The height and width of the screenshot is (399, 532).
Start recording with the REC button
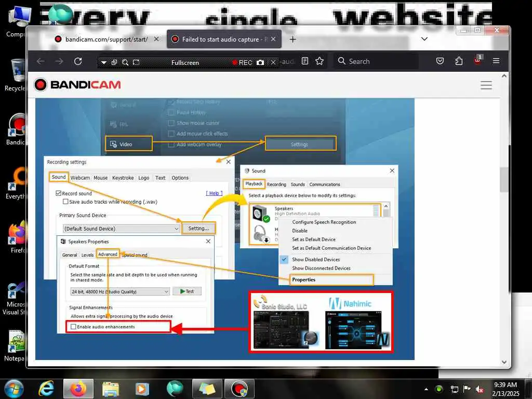coord(242,62)
